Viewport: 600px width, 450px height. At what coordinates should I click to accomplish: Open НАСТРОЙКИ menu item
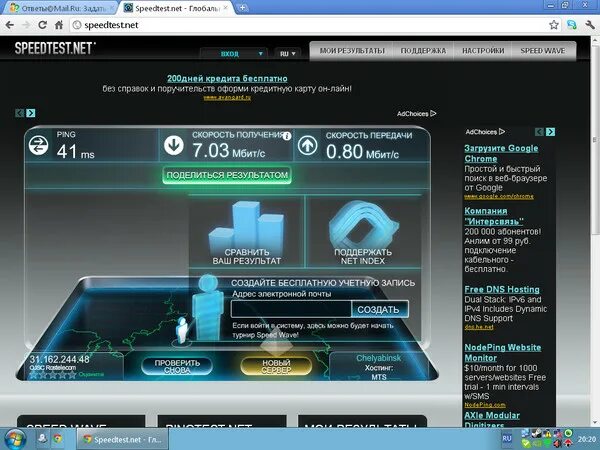pos(483,51)
